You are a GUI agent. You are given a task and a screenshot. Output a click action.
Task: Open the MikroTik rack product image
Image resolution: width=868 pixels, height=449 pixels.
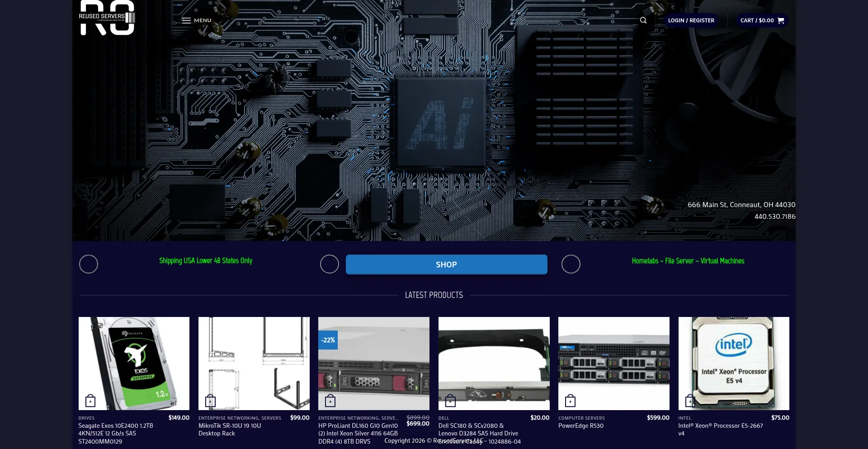click(x=254, y=363)
